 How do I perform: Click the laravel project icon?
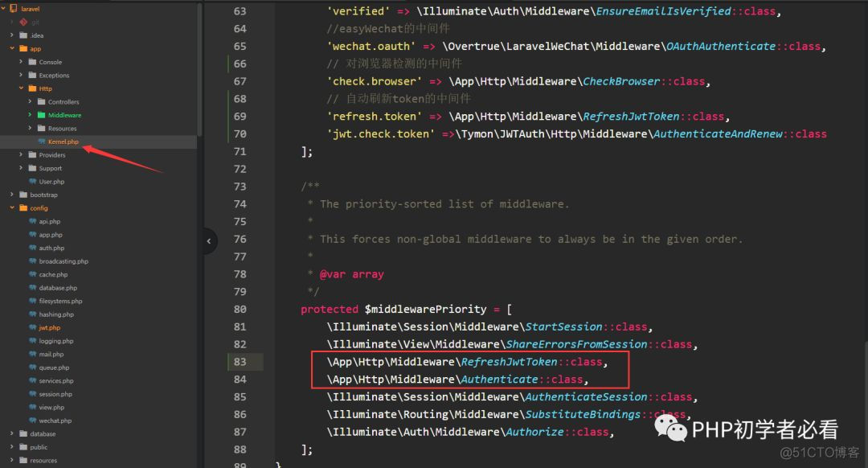14,8
